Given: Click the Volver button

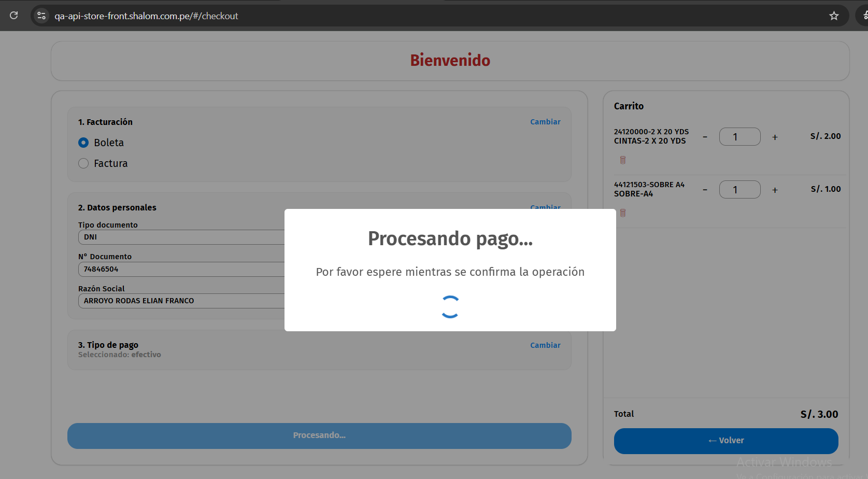Looking at the screenshot, I should 725,441.
